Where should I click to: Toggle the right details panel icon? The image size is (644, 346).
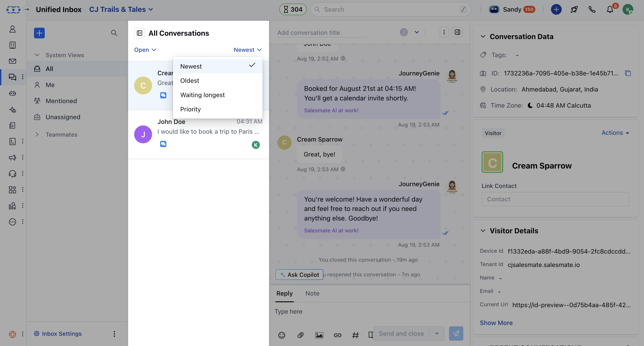[457, 32]
